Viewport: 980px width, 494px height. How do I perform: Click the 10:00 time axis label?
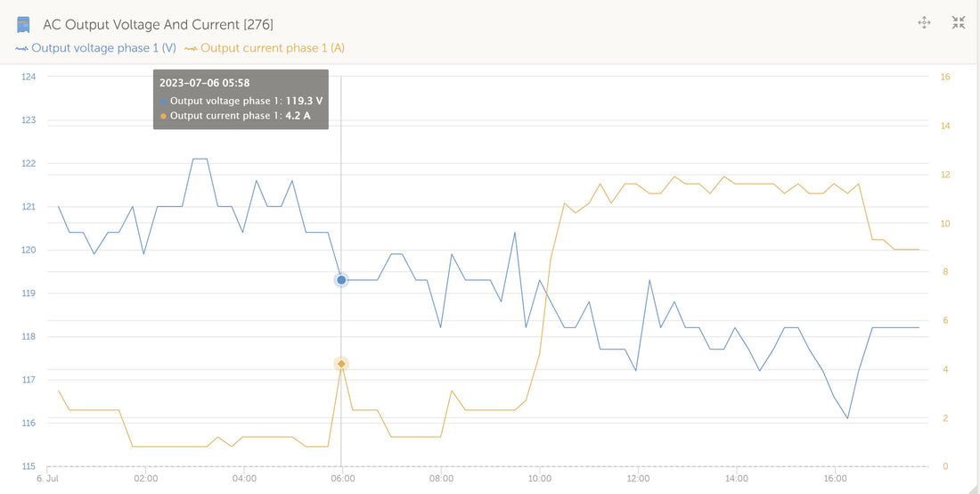(540, 478)
